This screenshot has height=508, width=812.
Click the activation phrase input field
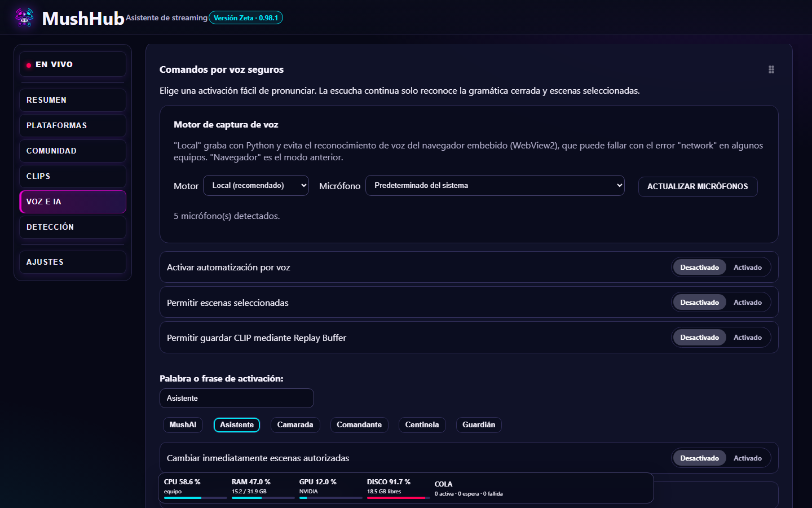pyautogui.click(x=237, y=398)
